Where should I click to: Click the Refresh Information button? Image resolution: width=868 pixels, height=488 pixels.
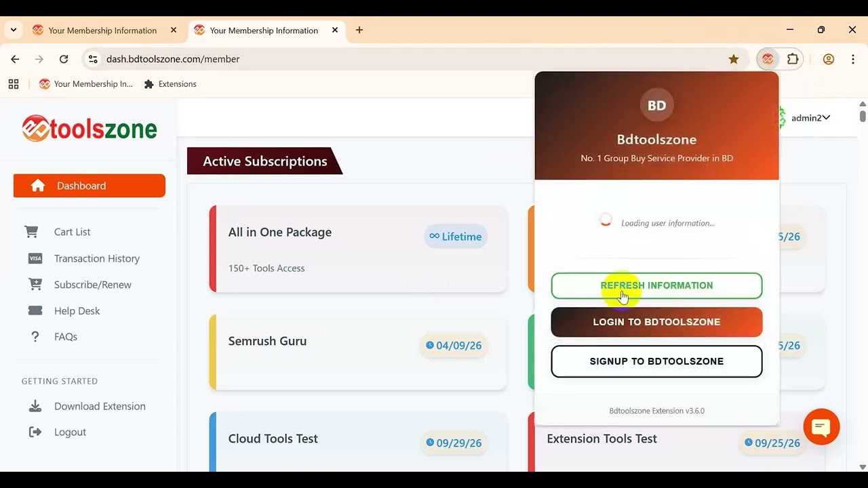656,285
